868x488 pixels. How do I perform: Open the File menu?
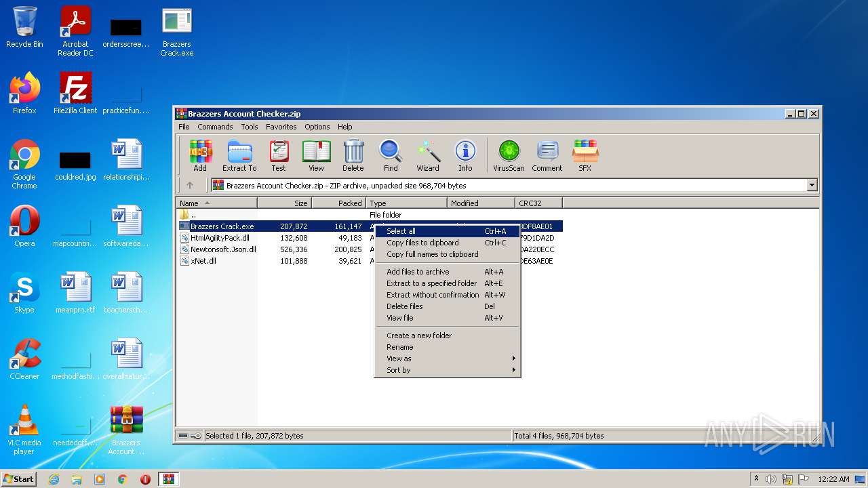[x=184, y=127]
